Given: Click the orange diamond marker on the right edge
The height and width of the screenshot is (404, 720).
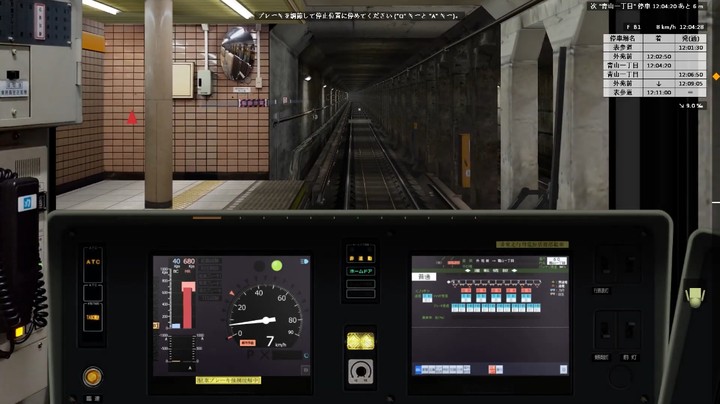Looking at the screenshot, I should pos(715,76).
